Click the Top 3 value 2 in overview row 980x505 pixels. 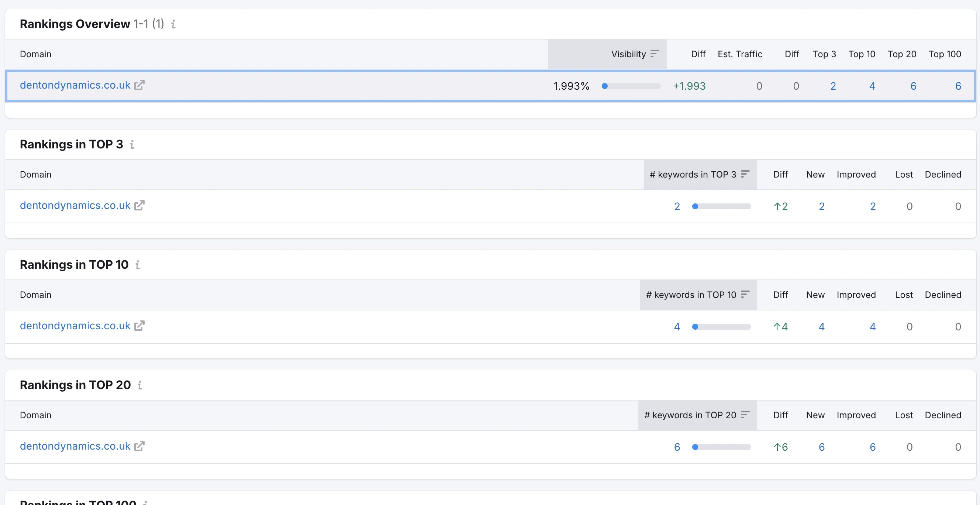833,86
